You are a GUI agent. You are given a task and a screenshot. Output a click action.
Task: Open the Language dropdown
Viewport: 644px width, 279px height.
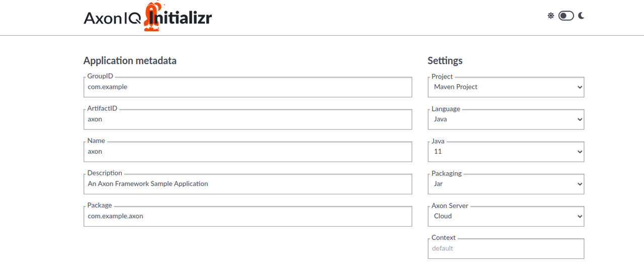click(506, 119)
